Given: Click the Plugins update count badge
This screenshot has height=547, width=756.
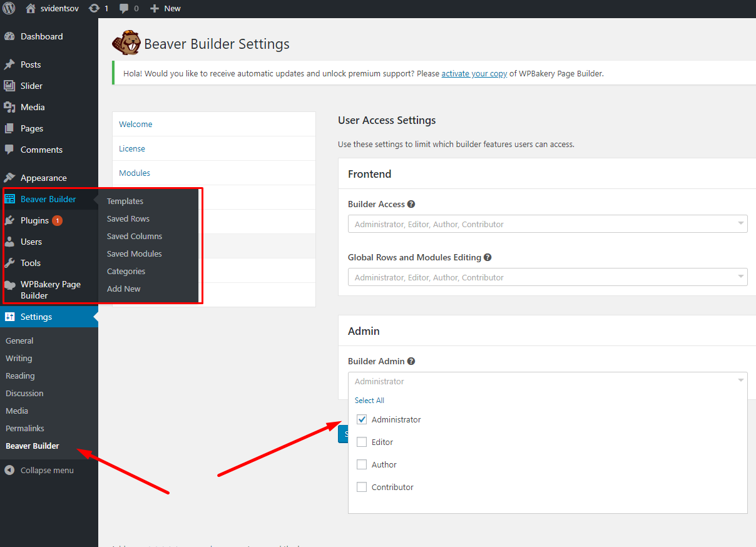Looking at the screenshot, I should 57,220.
